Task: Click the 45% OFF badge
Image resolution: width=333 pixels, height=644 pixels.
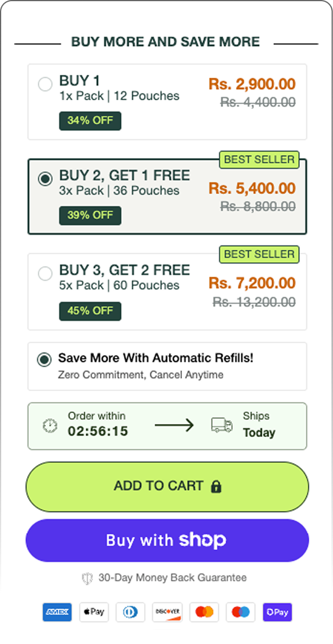Action: (x=90, y=311)
